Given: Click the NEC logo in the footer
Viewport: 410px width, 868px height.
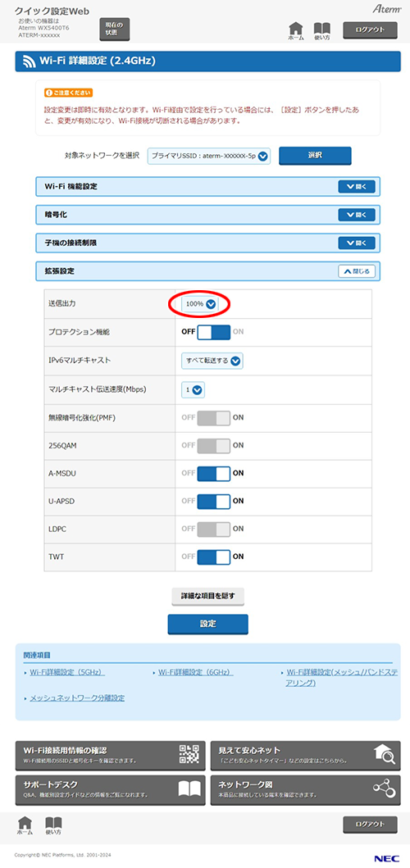Looking at the screenshot, I should (x=385, y=858).
